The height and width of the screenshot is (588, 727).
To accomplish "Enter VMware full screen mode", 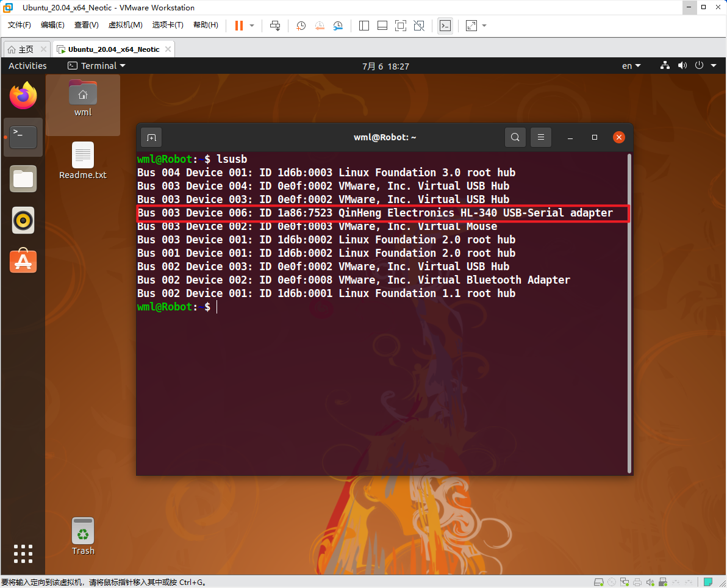I will coord(401,26).
